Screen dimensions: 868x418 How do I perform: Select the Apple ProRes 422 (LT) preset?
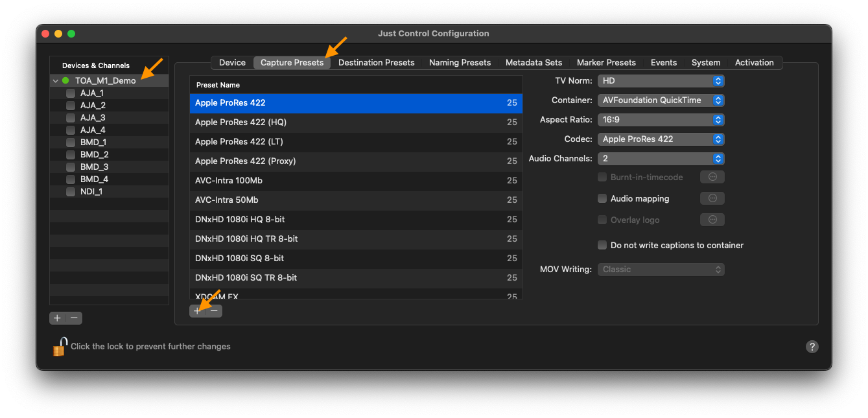pos(356,142)
